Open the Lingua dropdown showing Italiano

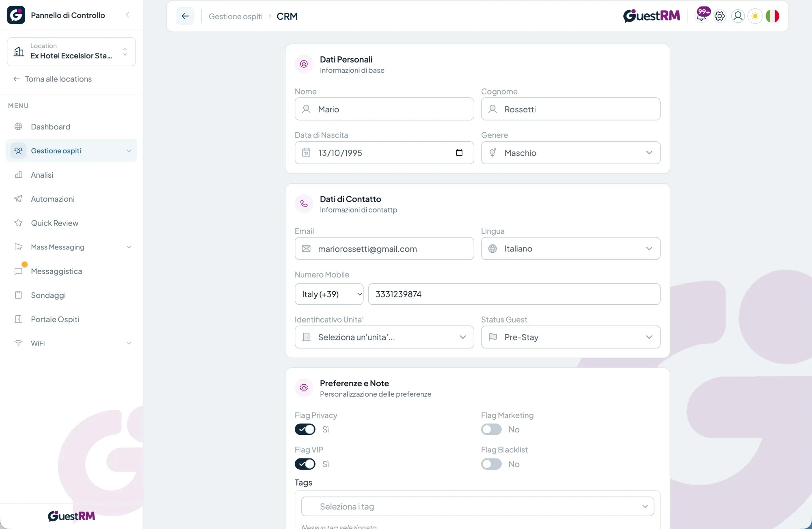(570, 249)
